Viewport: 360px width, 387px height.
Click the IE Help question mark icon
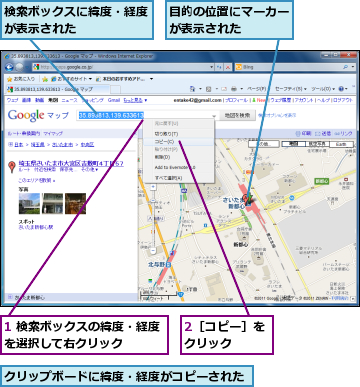341,89
